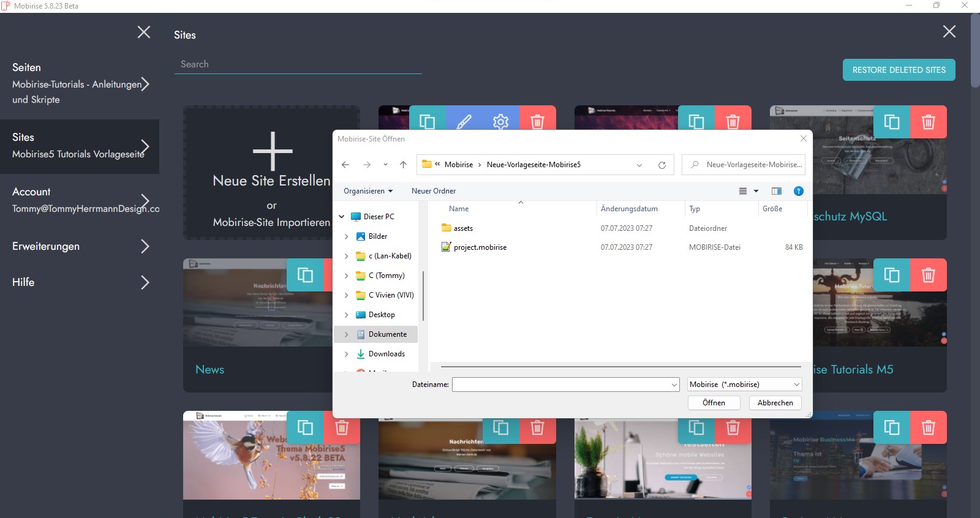Expand the C (Tommy) tree node

point(347,276)
